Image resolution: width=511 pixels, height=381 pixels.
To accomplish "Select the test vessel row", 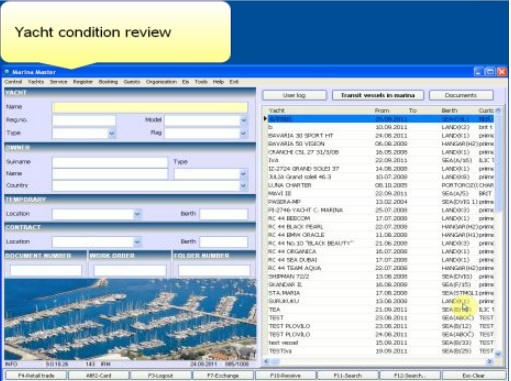I will [x=380, y=343].
